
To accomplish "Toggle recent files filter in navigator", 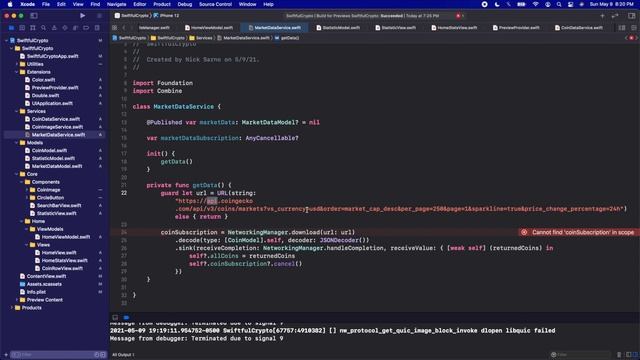I will coord(97,355).
